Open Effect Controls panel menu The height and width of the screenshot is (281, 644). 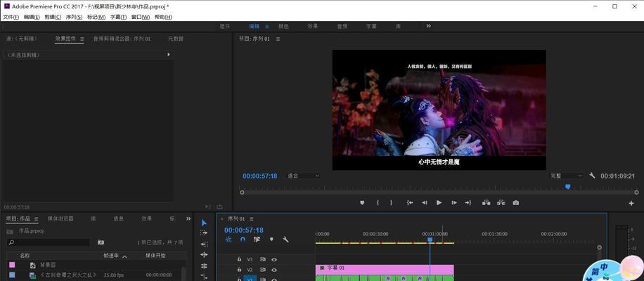point(82,39)
